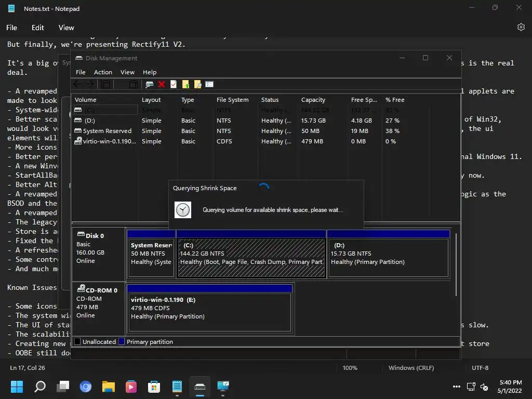The image size is (532, 399).
Task: Click the Unallocated black legend swatch
Action: click(77, 342)
